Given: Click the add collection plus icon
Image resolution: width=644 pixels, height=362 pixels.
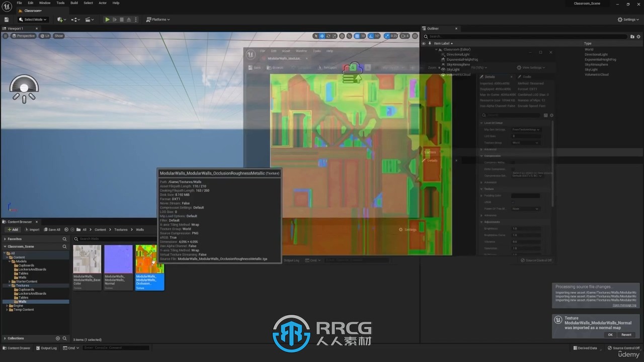Looking at the screenshot, I should (x=58, y=338).
